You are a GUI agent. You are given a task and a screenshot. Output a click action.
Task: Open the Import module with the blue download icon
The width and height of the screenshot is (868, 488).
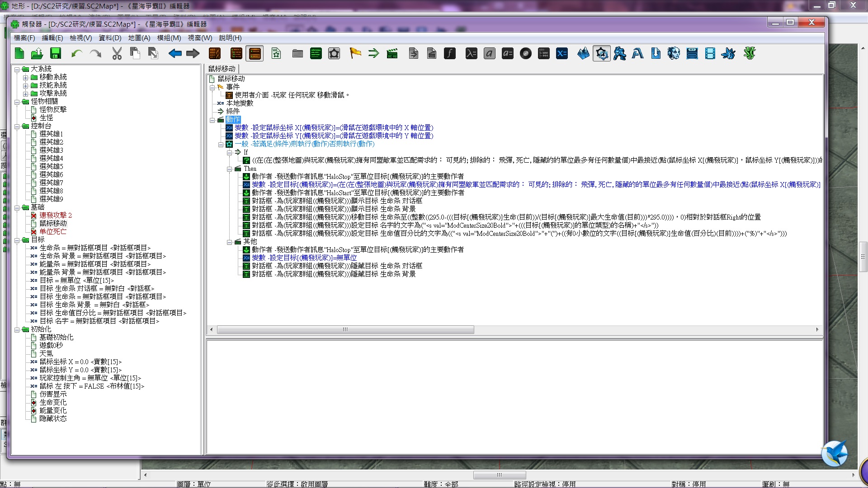pyautogui.click(x=656, y=53)
